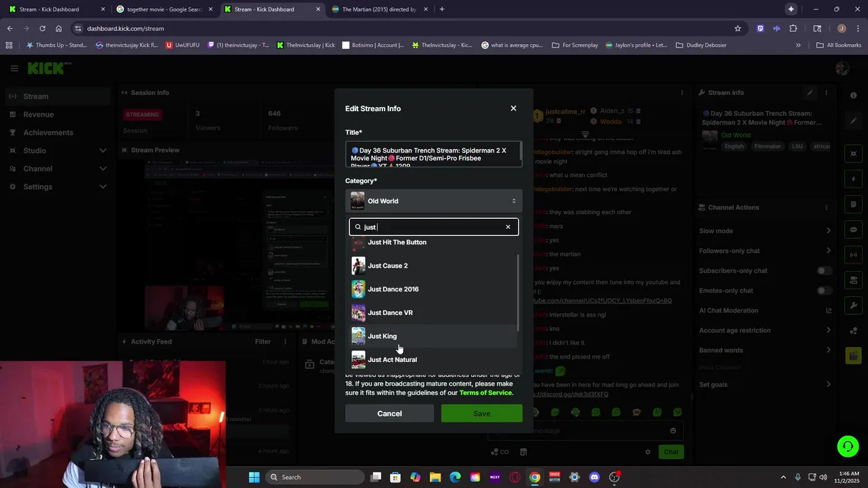Reload the page in Chrome
868x488 pixels.
42,28
